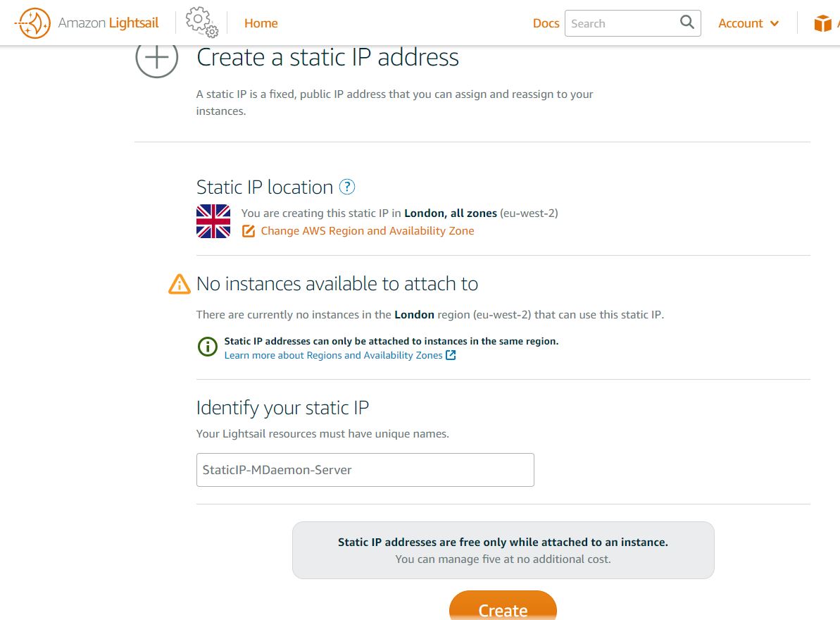Click the orange Create button

pos(503,607)
